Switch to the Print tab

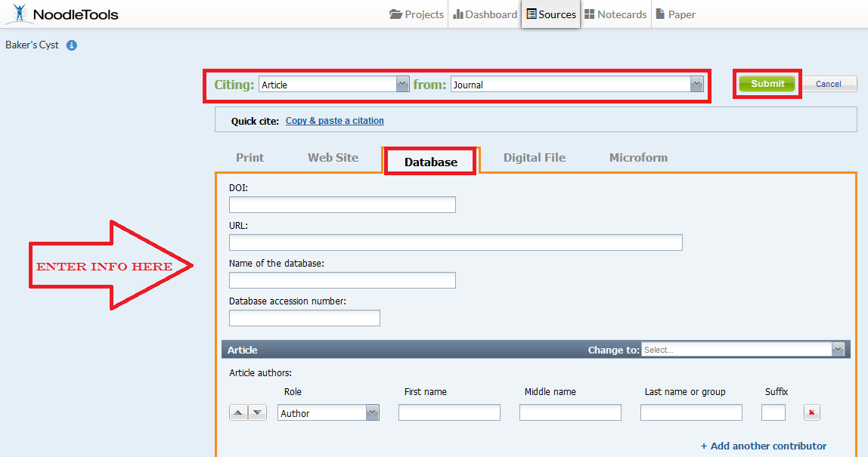(250, 158)
